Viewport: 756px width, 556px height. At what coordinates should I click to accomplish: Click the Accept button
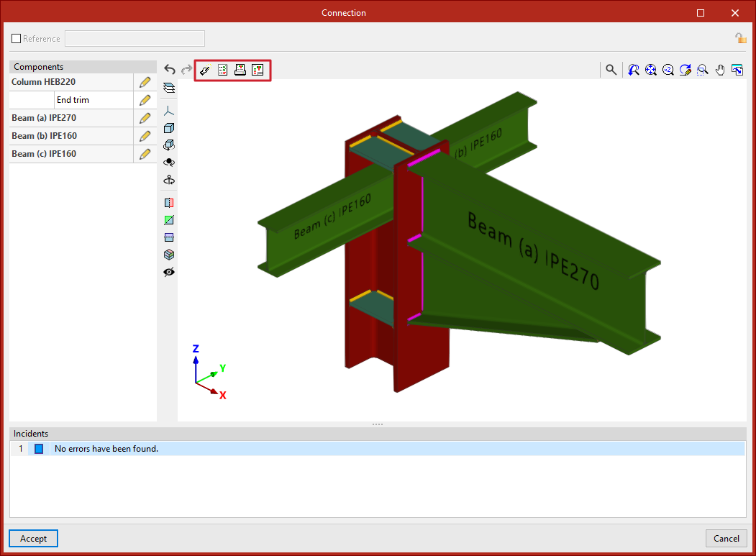click(33, 538)
